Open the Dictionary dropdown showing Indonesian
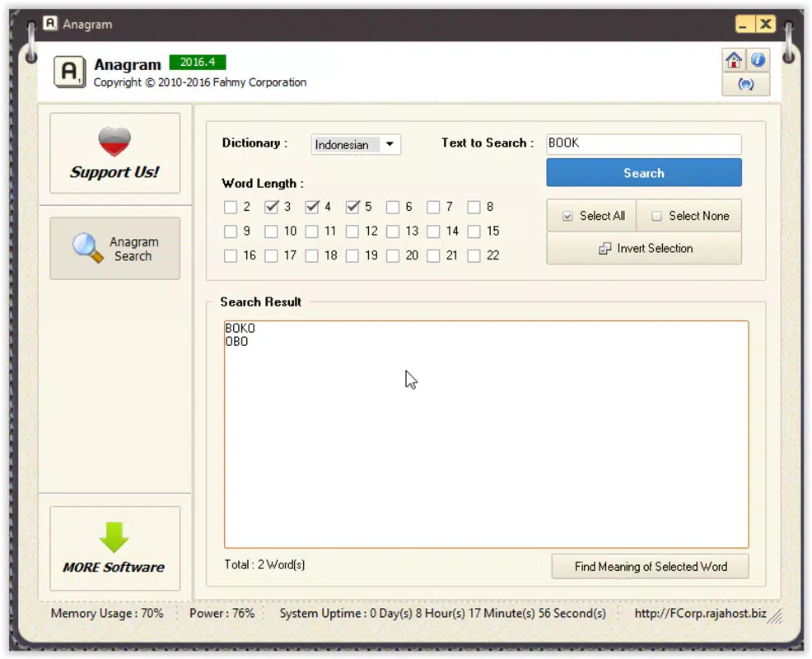The image size is (812, 659). coord(356,144)
